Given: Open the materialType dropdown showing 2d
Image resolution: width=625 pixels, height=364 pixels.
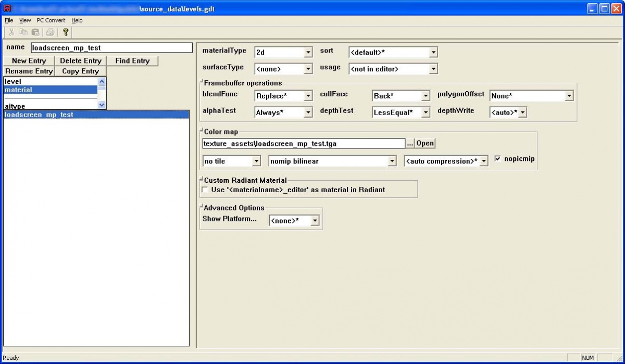Looking at the screenshot, I should click(309, 52).
